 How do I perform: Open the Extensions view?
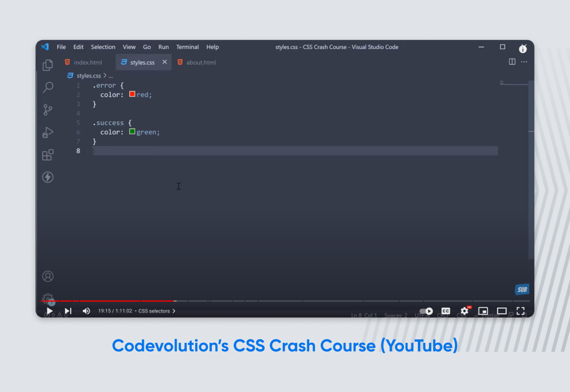[48, 155]
